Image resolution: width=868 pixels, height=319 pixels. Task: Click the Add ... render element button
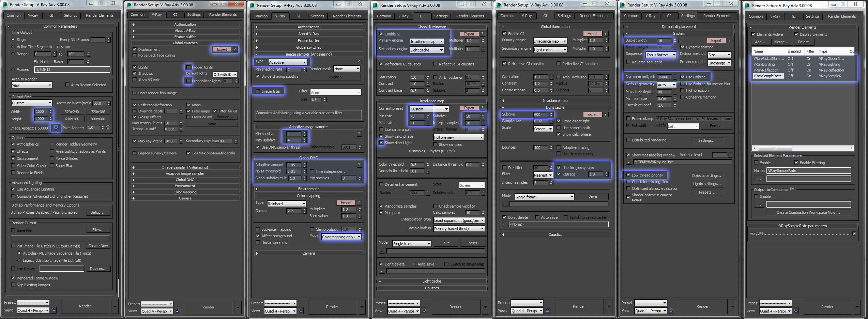pos(760,42)
